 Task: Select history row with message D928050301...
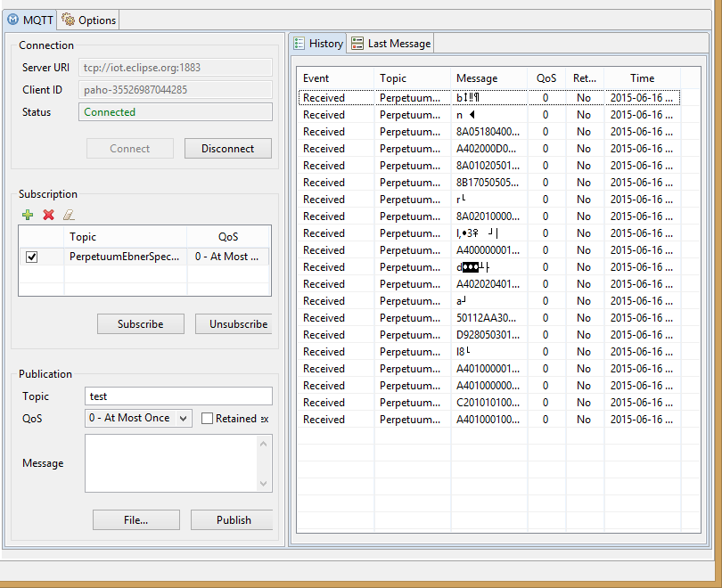(x=489, y=335)
